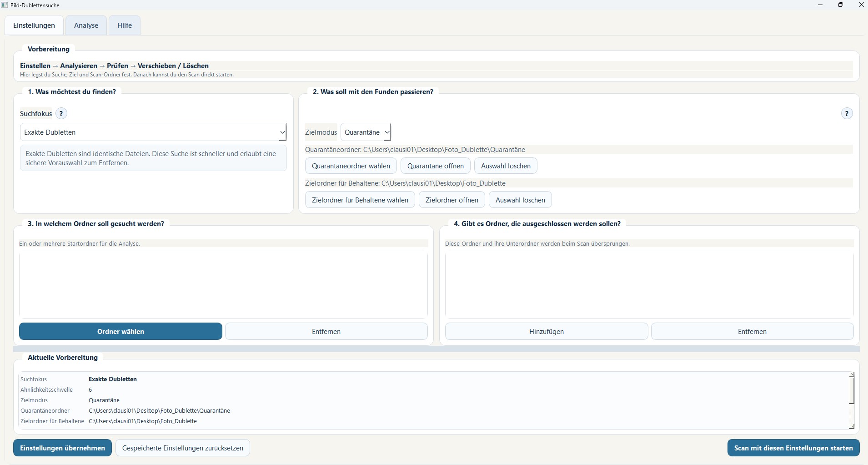Click the question mark icon in section 2
The height and width of the screenshot is (465, 868).
847,113
